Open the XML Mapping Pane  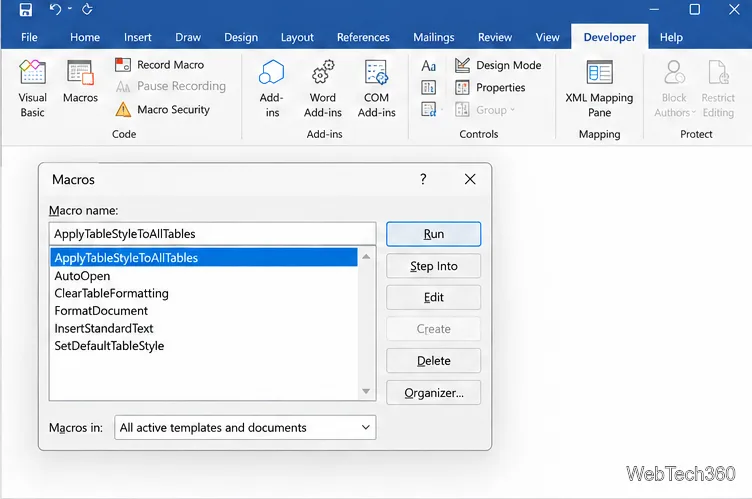click(x=599, y=89)
